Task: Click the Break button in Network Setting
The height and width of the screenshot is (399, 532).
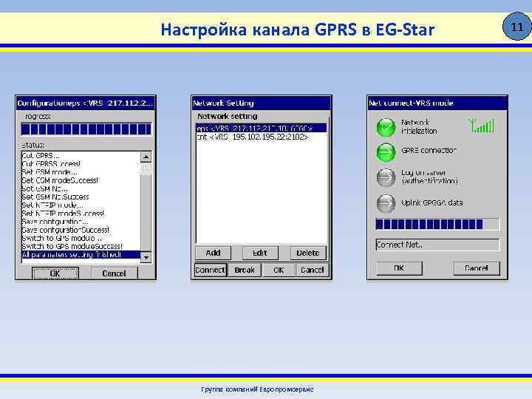Action: tap(245, 270)
